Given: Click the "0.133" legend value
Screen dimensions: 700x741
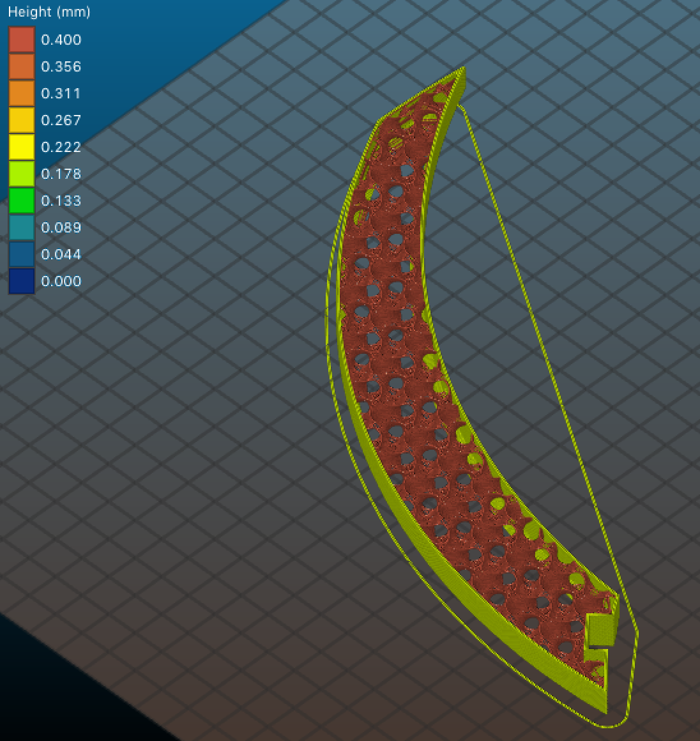Looking at the screenshot, I should [x=61, y=201].
